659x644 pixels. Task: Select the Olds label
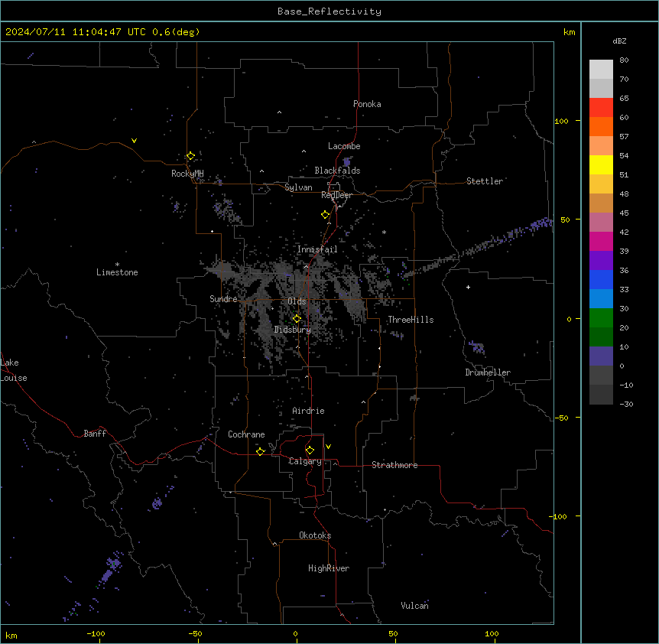[297, 301]
